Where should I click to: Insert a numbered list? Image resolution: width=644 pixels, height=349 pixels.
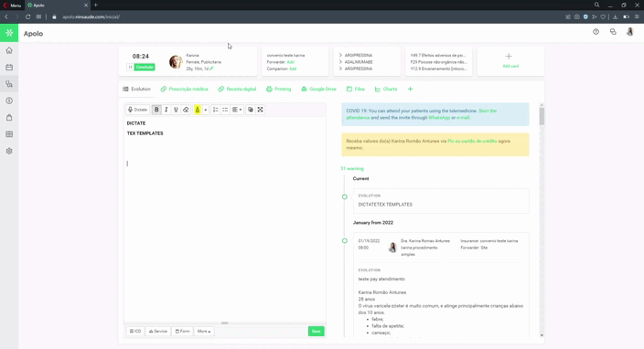pos(216,110)
